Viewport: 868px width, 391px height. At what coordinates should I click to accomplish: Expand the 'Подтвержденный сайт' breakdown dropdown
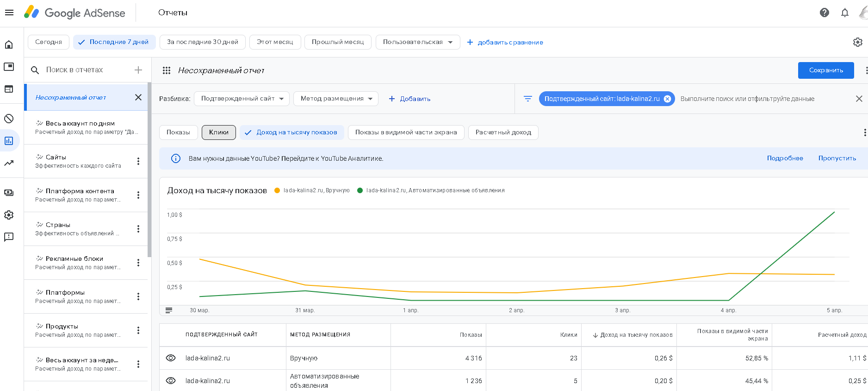point(242,99)
